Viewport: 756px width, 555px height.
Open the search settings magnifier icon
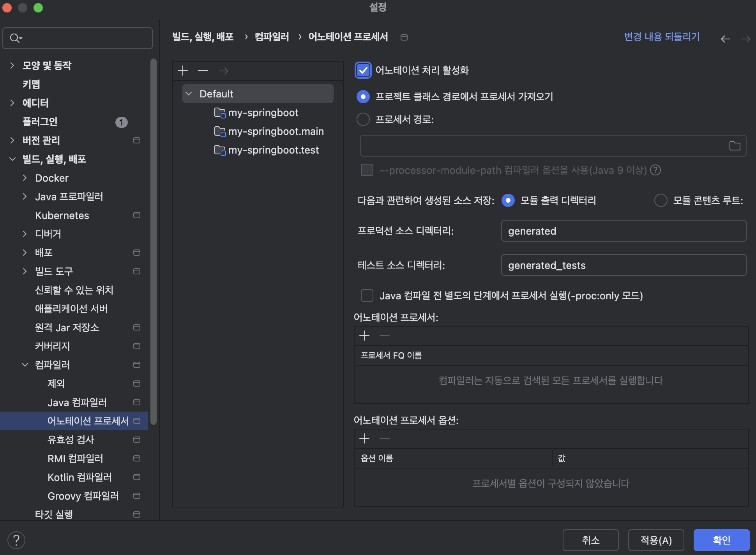pos(16,38)
